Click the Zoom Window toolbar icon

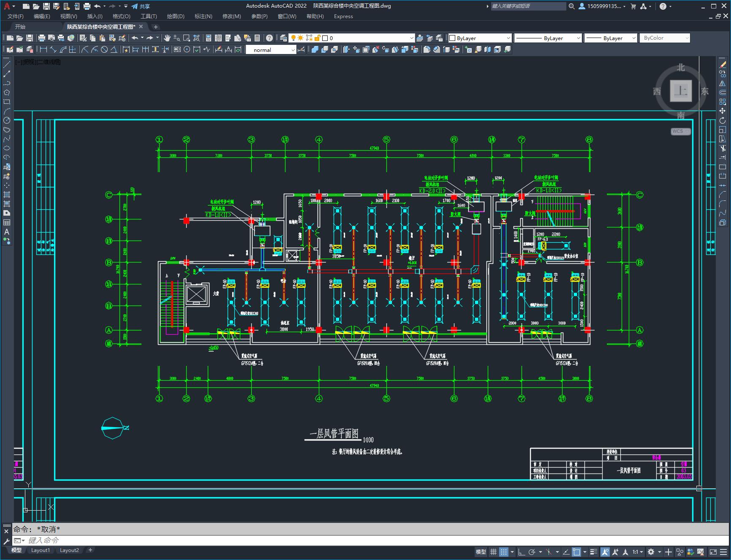(187, 38)
